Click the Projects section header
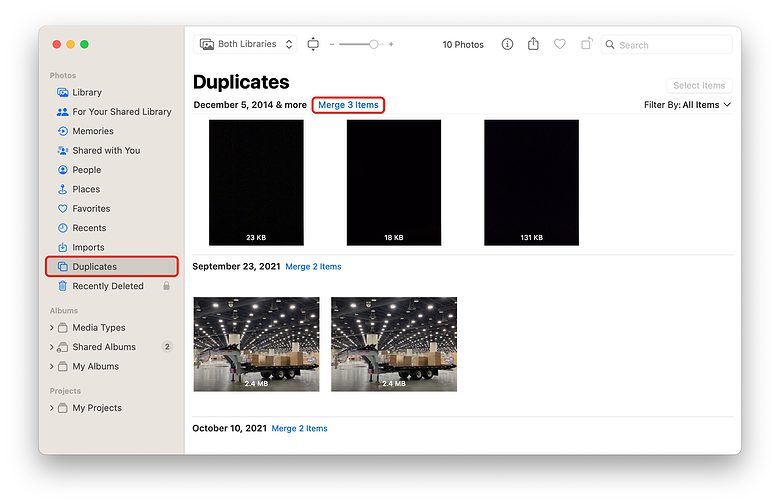Screen dimensions: 780x504 (65, 391)
